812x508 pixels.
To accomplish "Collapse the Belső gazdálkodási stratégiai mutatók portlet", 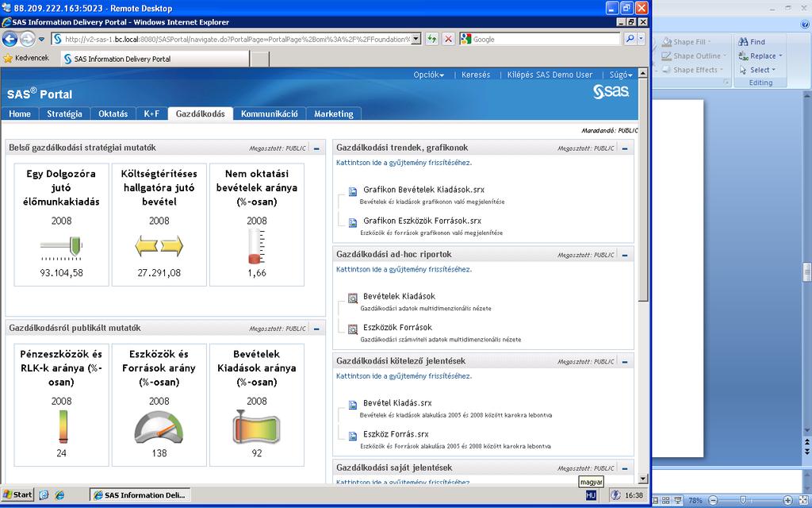I will pyautogui.click(x=316, y=148).
